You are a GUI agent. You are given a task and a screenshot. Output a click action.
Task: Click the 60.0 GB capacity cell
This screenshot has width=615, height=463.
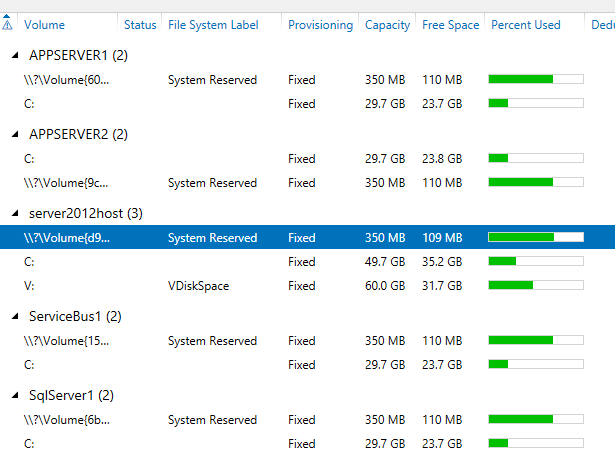tap(385, 285)
